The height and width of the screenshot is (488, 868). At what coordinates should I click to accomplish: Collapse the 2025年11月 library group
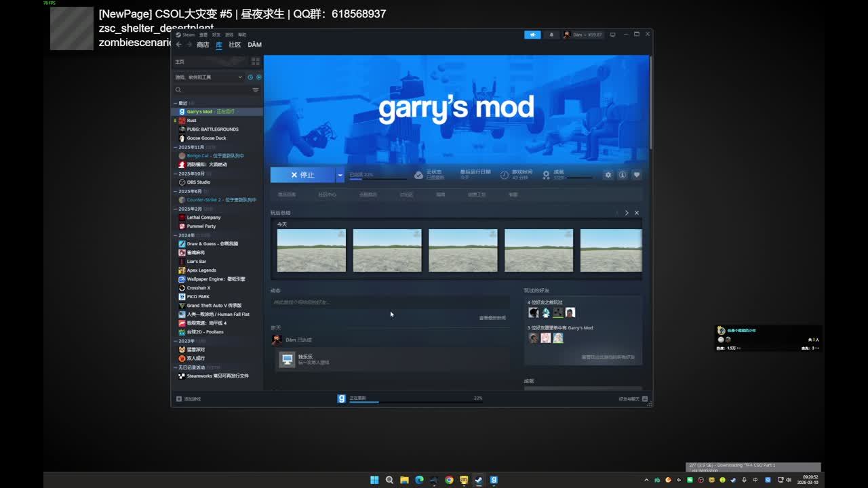tap(175, 147)
